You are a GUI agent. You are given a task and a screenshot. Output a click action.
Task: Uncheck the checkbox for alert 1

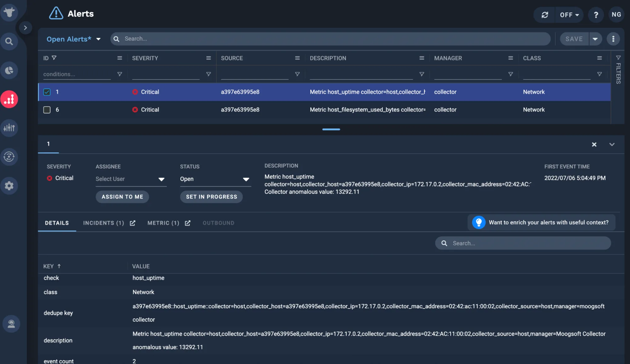point(47,92)
